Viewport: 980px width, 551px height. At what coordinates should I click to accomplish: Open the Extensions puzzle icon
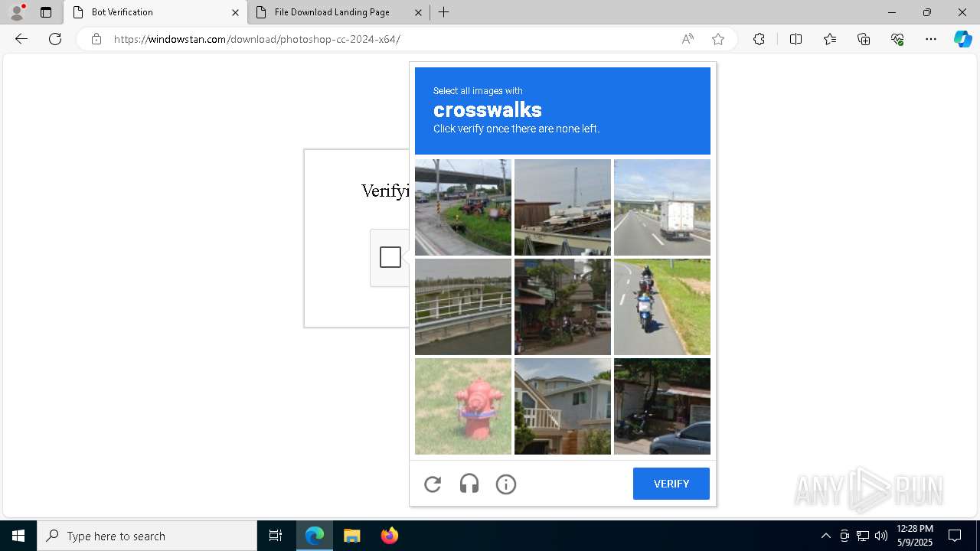pyautogui.click(x=759, y=39)
